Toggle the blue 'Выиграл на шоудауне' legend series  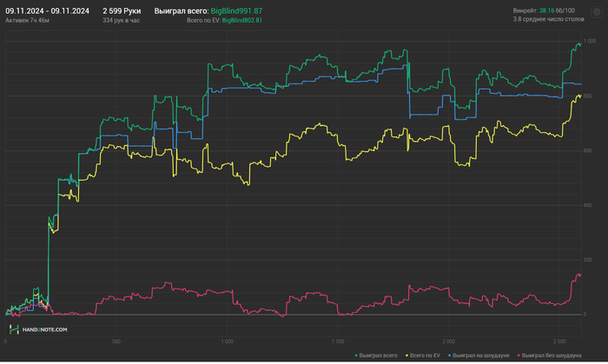[479, 355]
